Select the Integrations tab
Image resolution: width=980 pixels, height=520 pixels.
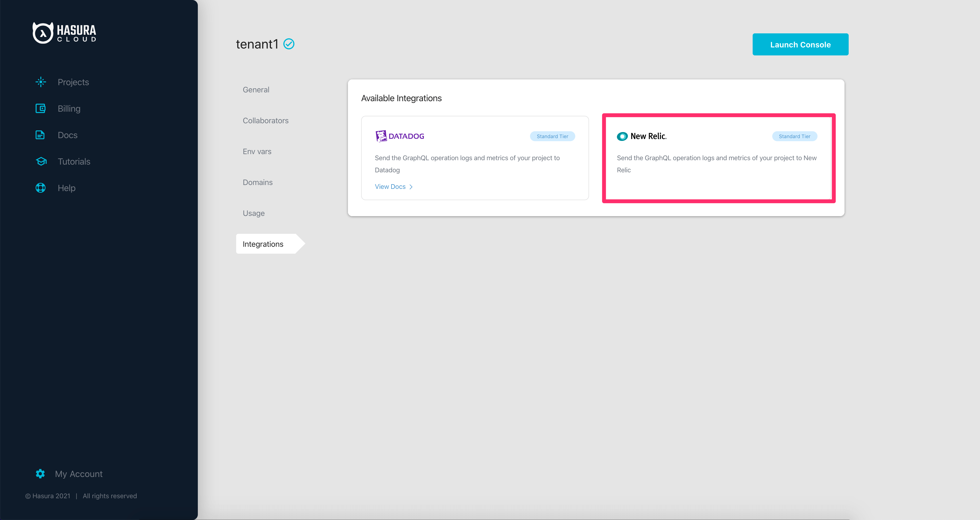pos(263,244)
